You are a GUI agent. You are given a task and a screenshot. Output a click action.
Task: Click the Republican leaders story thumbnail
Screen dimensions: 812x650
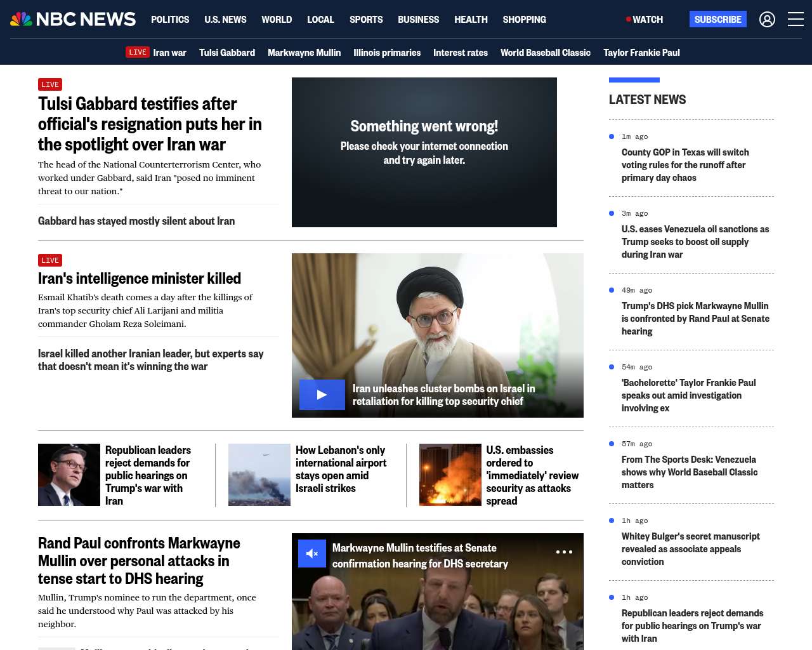(x=69, y=475)
